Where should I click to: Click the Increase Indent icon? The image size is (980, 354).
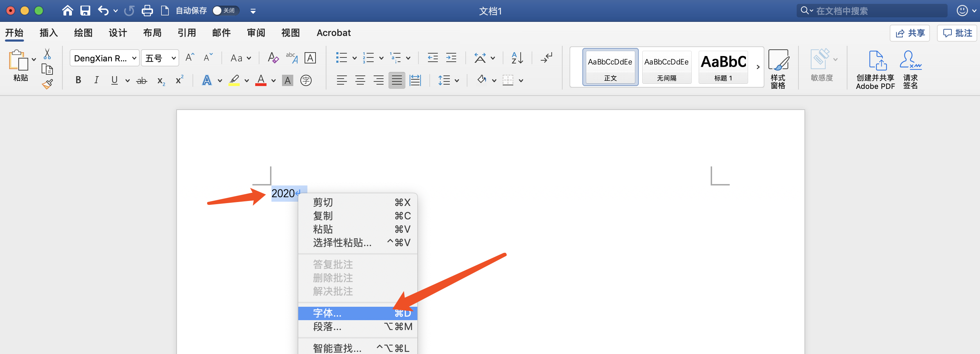pyautogui.click(x=451, y=58)
